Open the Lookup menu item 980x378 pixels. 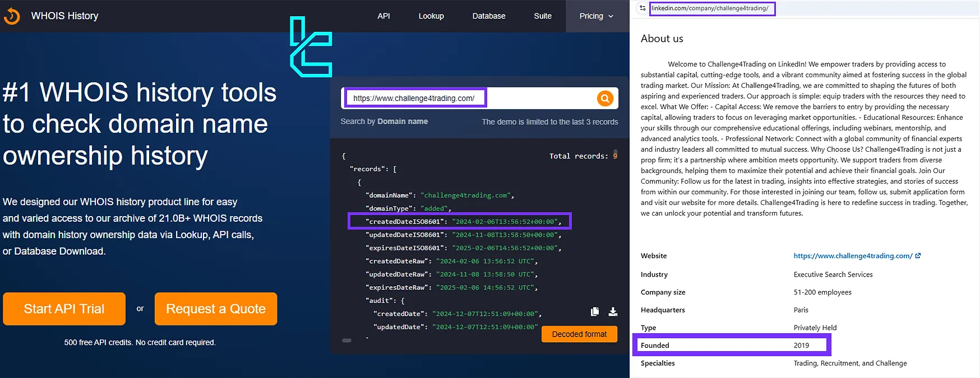(431, 16)
